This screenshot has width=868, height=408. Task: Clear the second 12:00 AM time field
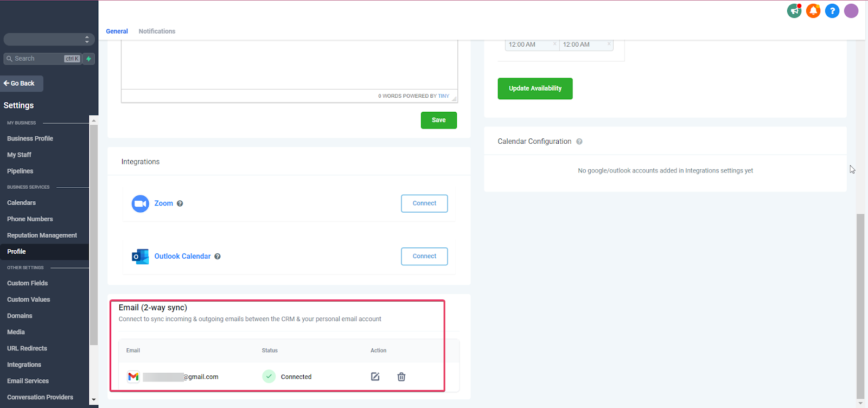tap(609, 44)
